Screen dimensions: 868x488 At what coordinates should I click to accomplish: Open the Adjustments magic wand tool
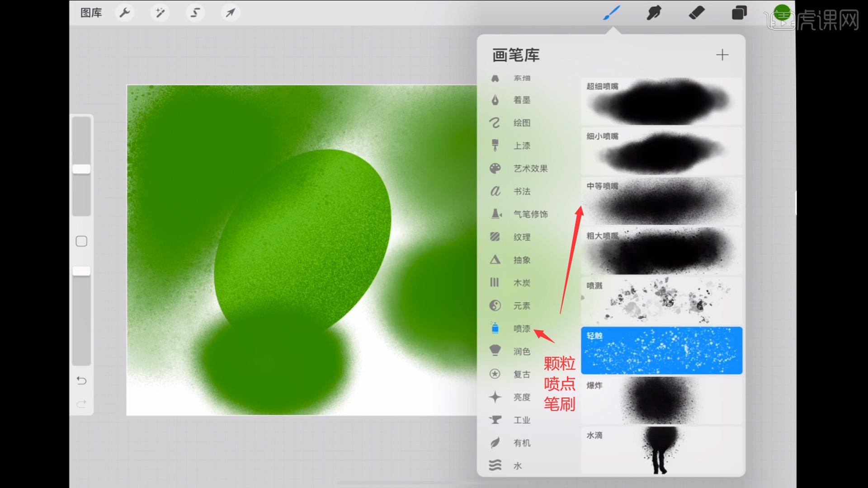(x=160, y=13)
